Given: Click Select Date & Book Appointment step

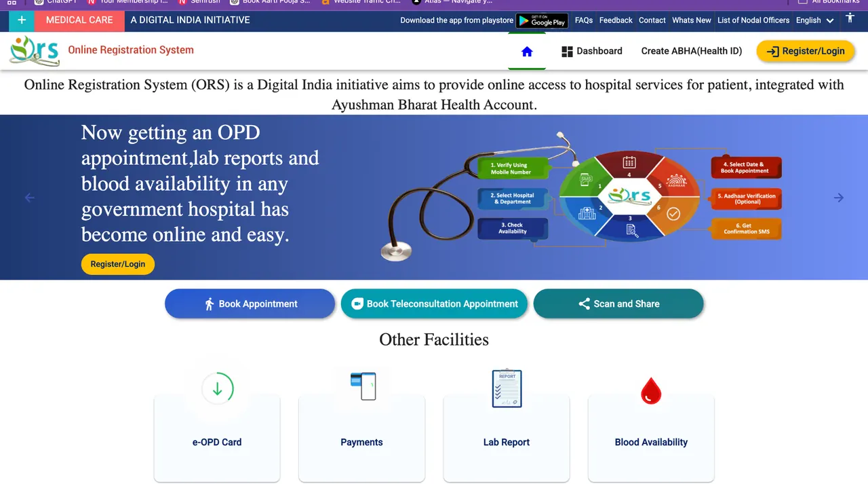Looking at the screenshot, I should click(746, 168).
